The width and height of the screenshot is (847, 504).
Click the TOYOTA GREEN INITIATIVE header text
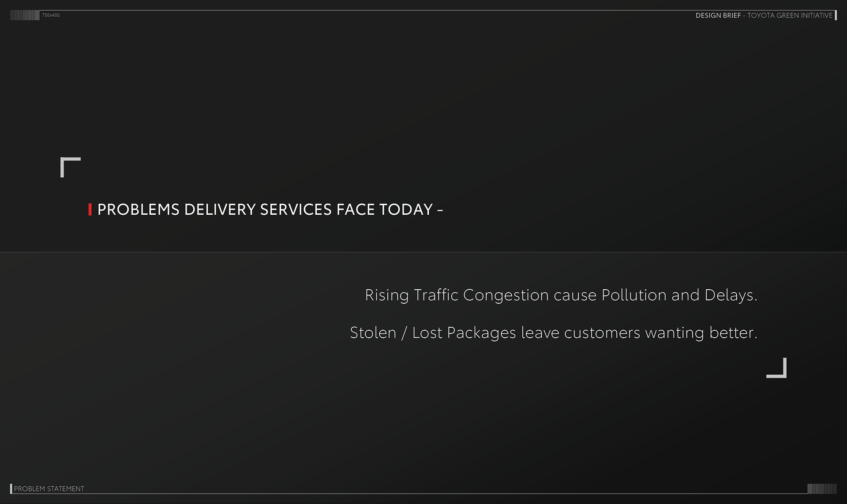coord(790,15)
